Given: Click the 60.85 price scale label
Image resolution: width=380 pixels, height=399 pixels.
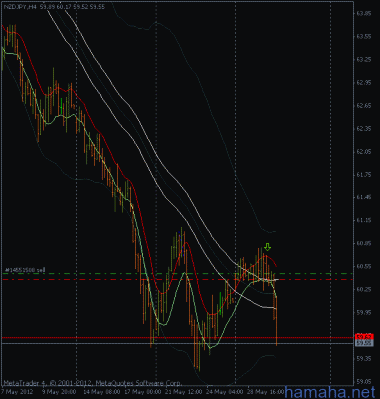Looking at the screenshot, I should 364,244.
